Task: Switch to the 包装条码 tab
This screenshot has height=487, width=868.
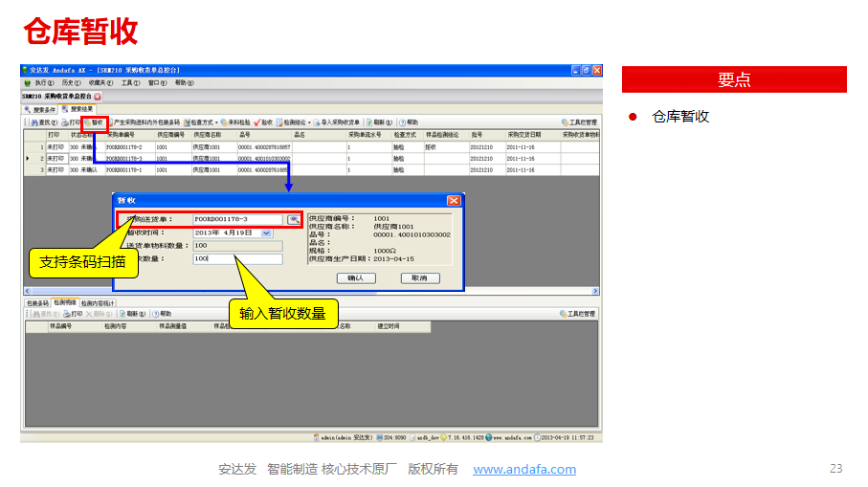Action: pyautogui.click(x=37, y=302)
